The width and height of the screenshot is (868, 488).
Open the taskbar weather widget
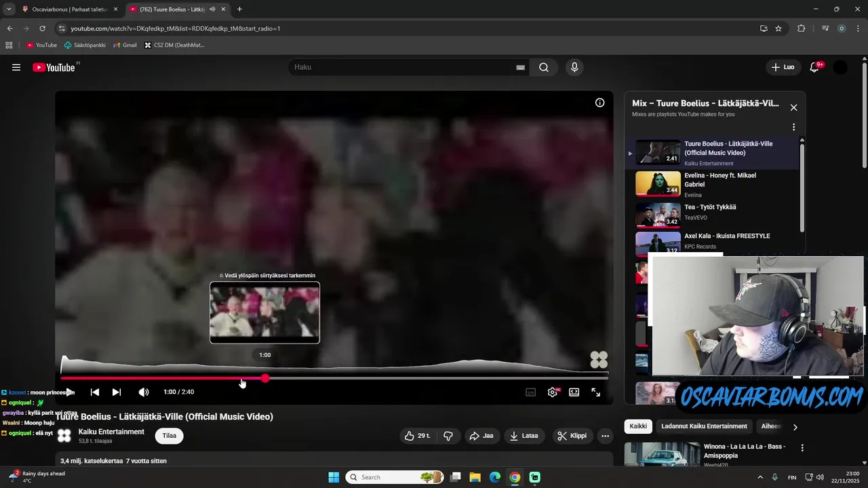(x=37, y=477)
